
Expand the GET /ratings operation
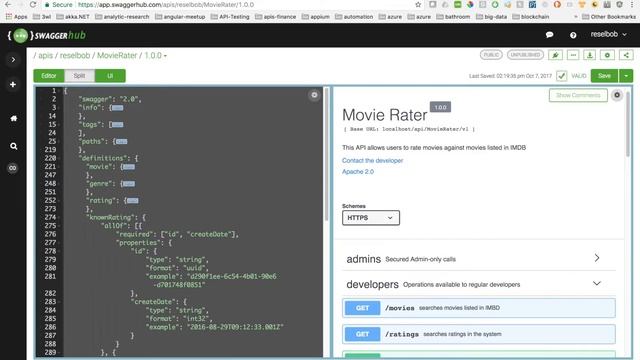coord(479,334)
